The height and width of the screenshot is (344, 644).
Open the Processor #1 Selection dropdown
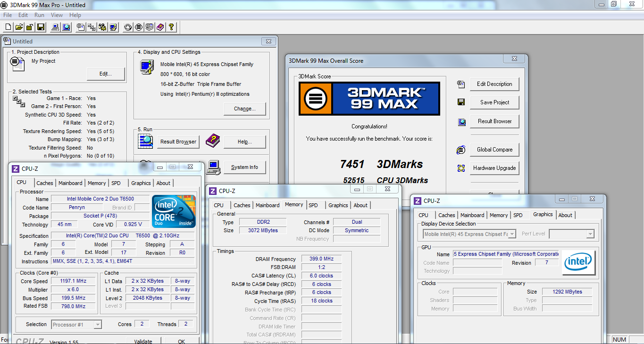98,325
